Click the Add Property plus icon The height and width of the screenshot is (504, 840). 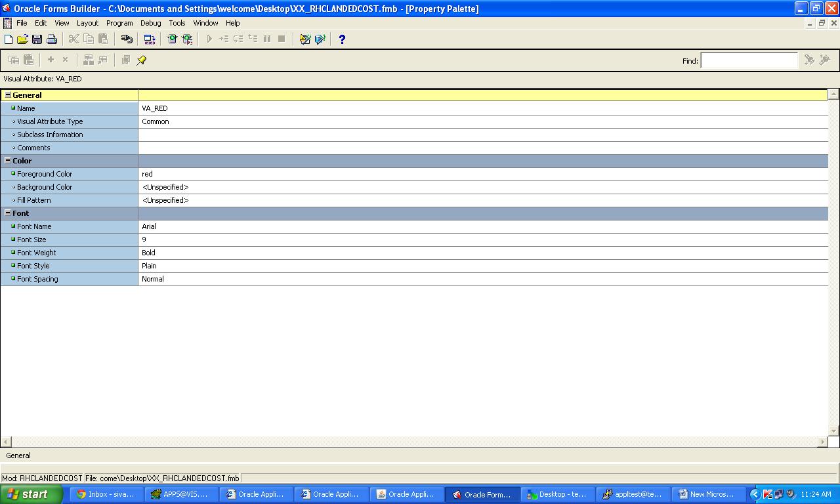point(51,60)
